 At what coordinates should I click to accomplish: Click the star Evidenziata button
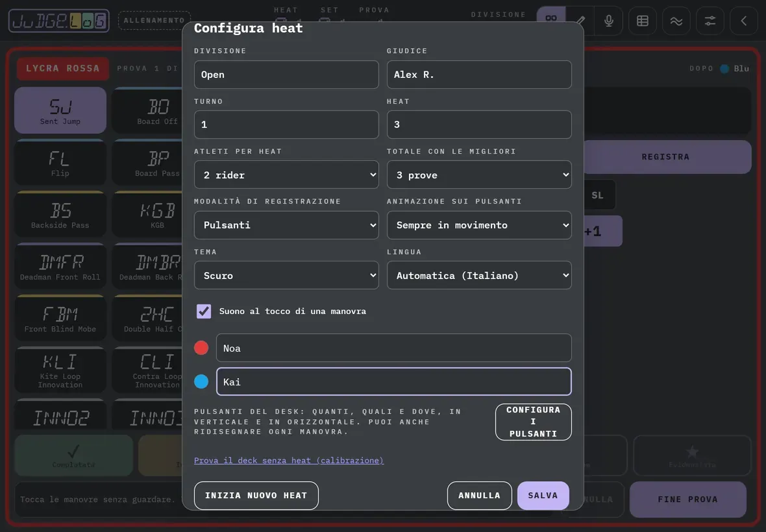pos(692,455)
